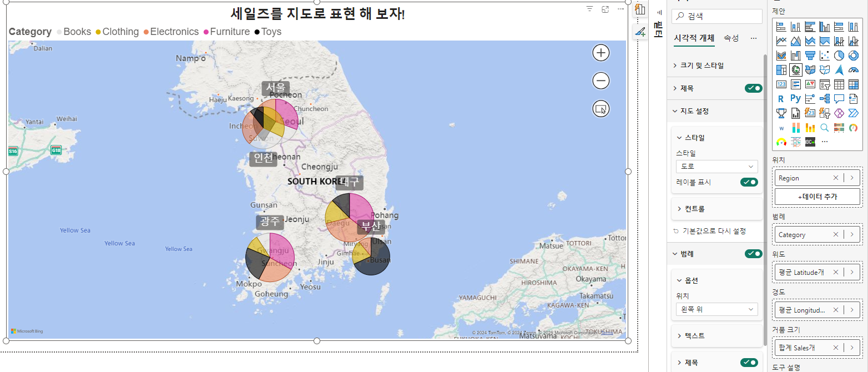
Task: Select the Azure map arrow visual
Action: click(x=839, y=70)
